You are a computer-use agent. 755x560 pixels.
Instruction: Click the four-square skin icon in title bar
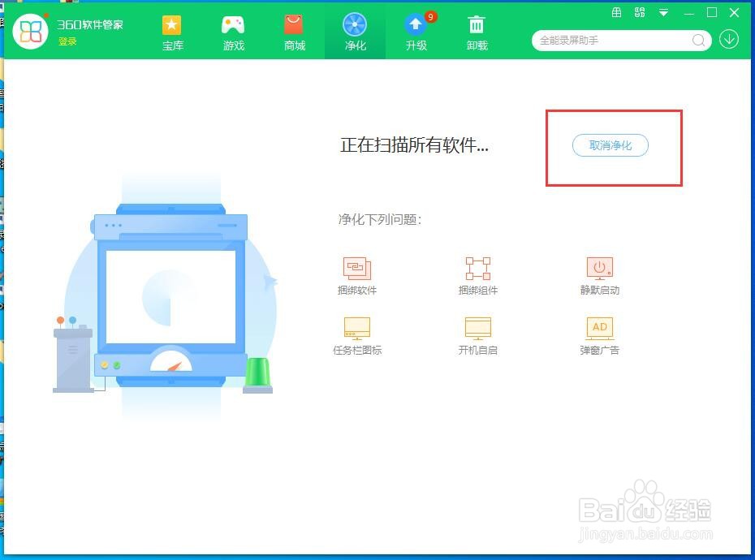(x=640, y=12)
